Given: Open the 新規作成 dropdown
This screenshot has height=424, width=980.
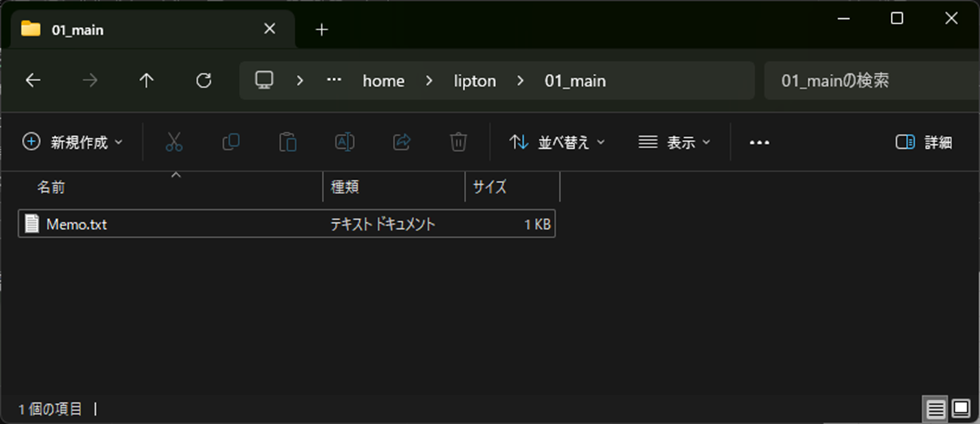Looking at the screenshot, I should click(x=73, y=142).
